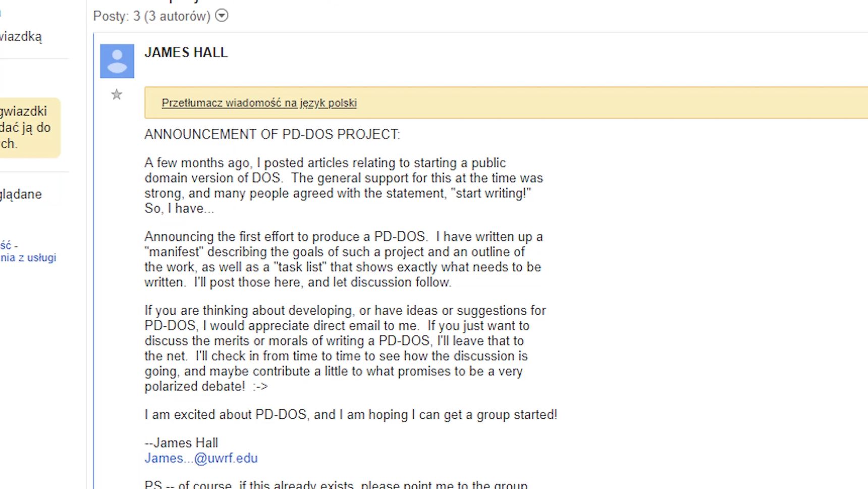Star the James Hall message
The image size is (868, 489).
tap(117, 94)
